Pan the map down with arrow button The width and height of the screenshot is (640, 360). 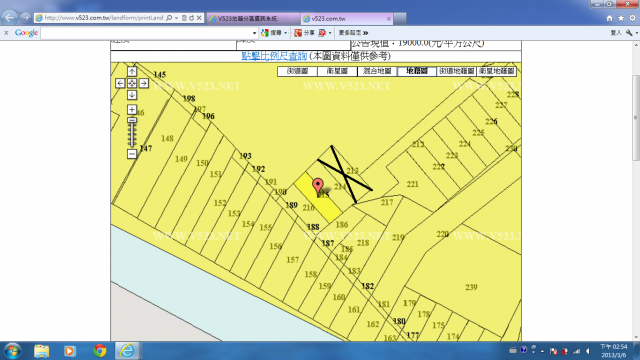click(x=132, y=95)
